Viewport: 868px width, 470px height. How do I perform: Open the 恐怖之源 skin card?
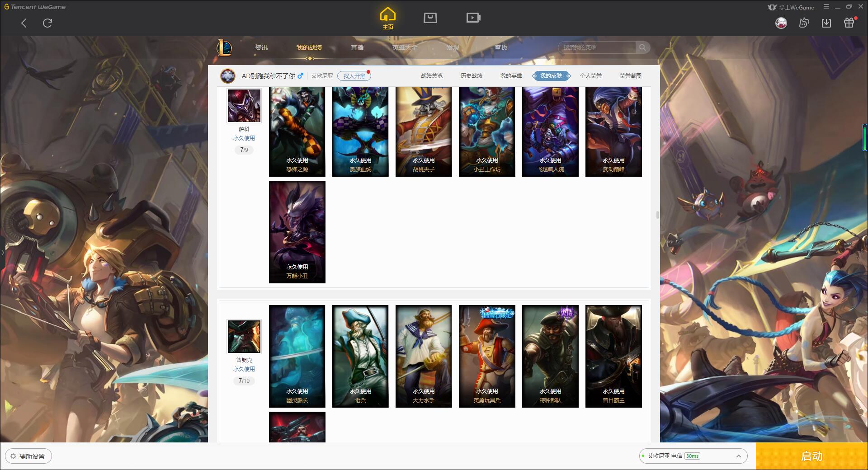[297, 131]
